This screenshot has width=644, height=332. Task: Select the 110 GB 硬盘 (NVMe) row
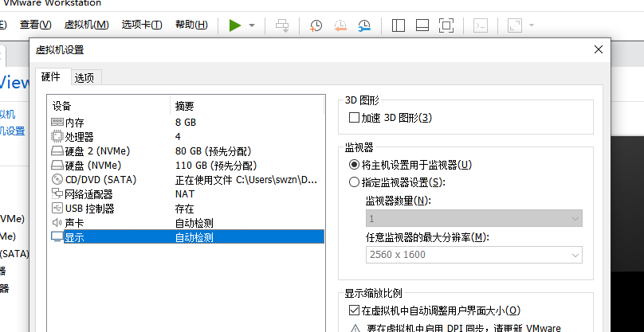[x=187, y=166]
